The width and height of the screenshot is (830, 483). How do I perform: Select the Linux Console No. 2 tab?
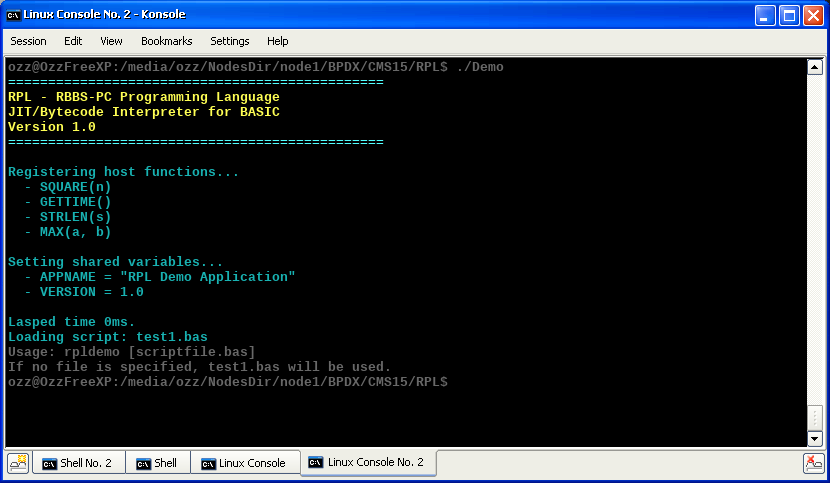(367, 463)
